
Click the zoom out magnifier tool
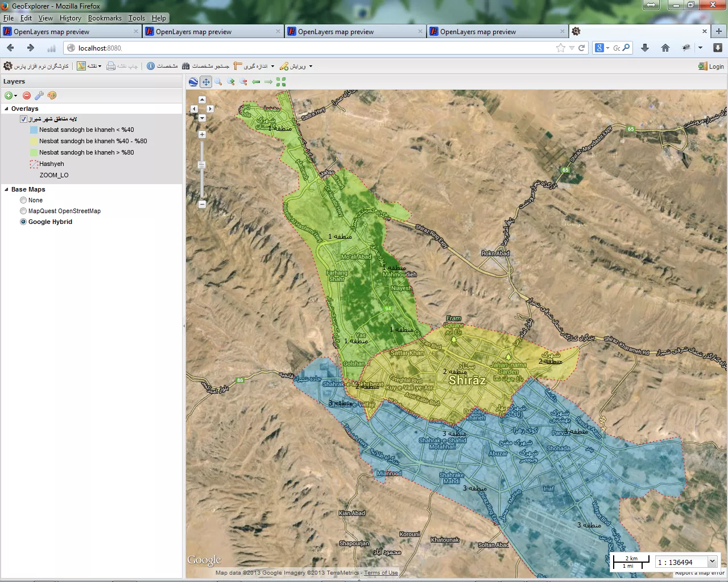(243, 82)
